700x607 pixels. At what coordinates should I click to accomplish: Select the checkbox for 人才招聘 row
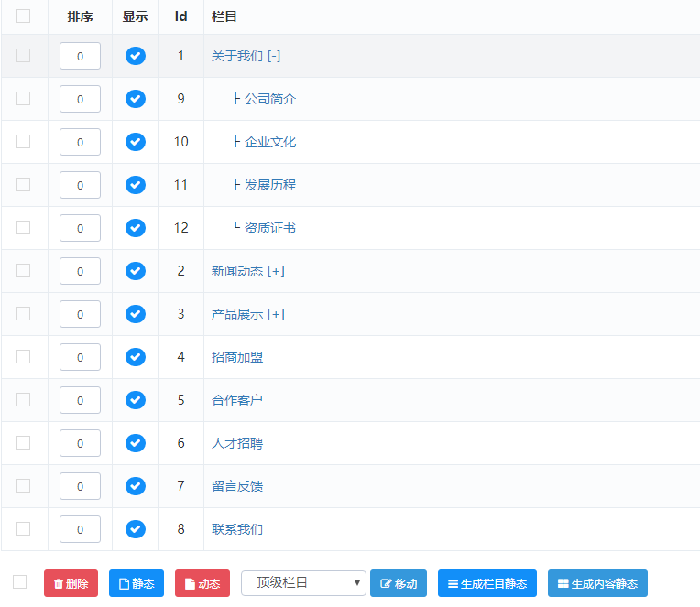pyautogui.click(x=23, y=442)
